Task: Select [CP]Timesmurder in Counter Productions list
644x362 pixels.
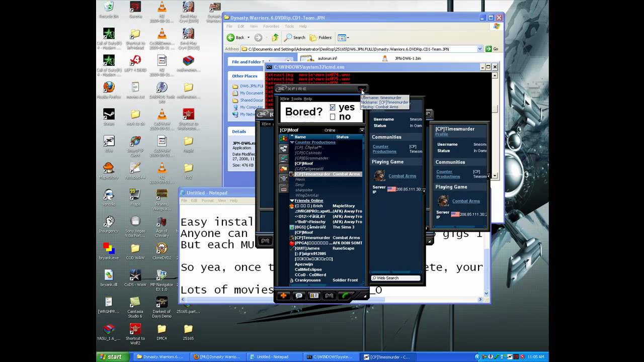Action: click(x=325, y=174)
